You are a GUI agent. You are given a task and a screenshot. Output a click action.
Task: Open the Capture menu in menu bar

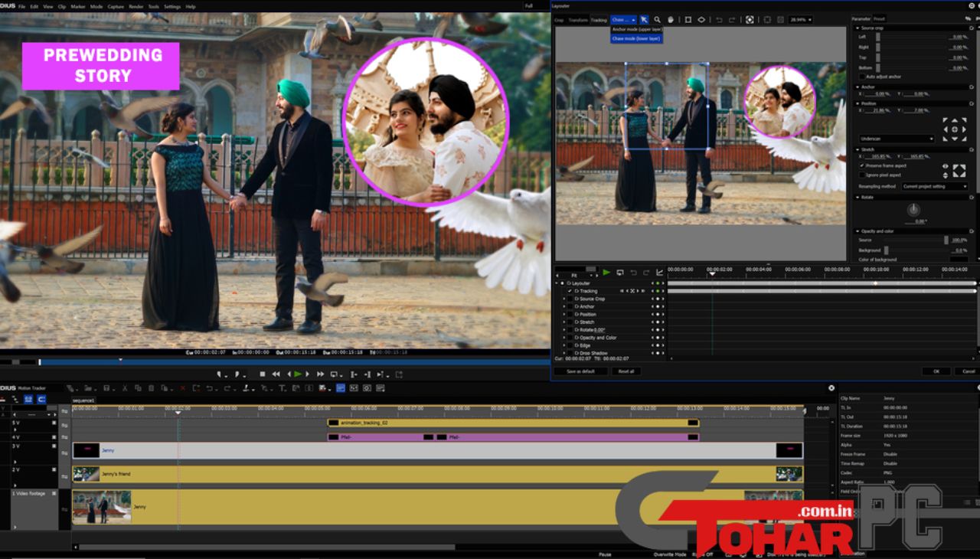point(116,6)
